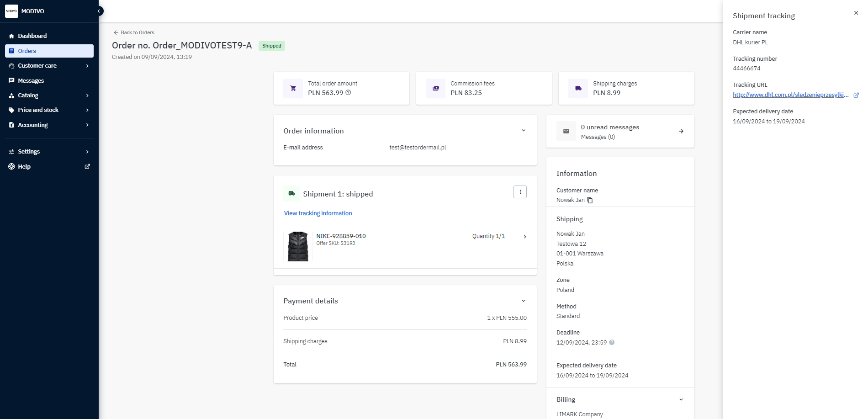The image size is (868, 419).
Task: Open external link icon beside tracking URL
Action: (x=856, y=95)
